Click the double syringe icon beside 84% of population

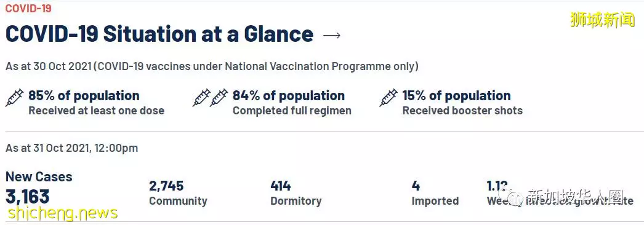[211, 98]
